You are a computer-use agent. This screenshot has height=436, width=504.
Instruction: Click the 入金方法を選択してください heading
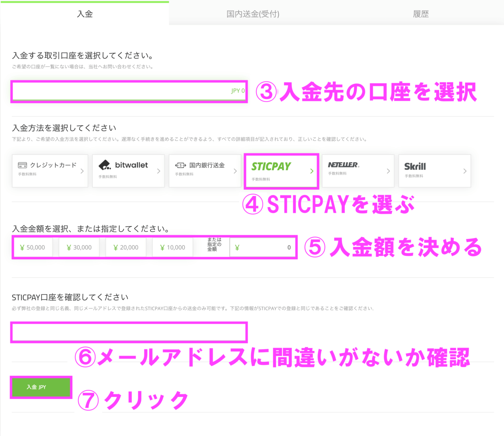pos(64,128)
